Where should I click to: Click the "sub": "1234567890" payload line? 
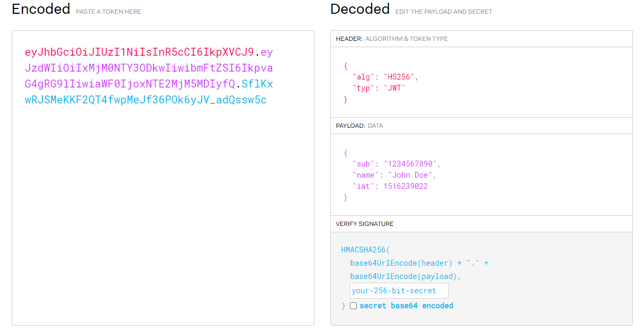tap(396, 164)
